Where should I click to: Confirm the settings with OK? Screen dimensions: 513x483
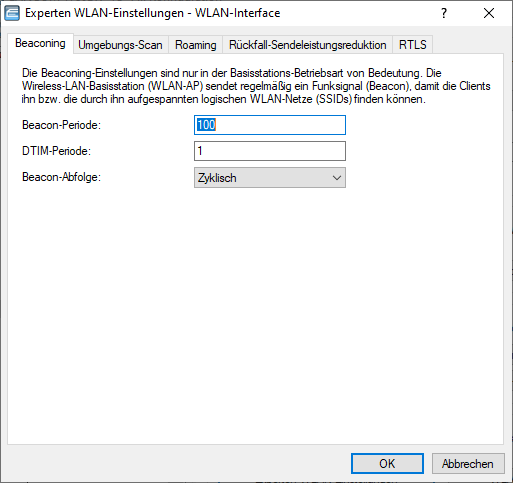click(387, 463)
